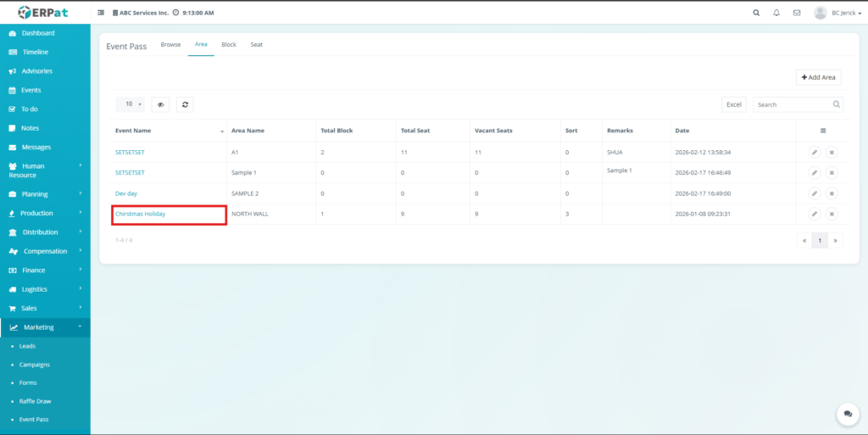Toggle column visibility eye button
The width and height of the screenshot is (868, 435).
tap(160, 104)
